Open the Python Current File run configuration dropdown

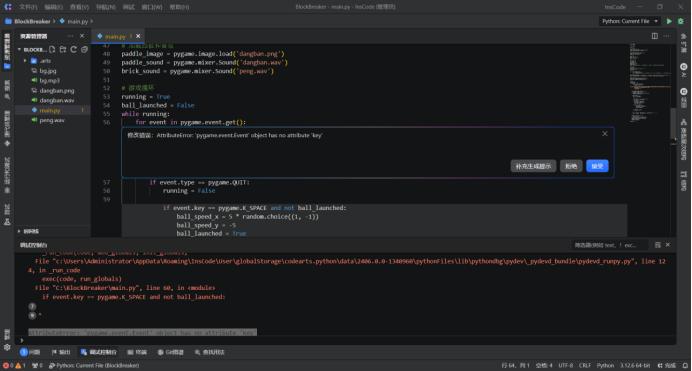coord(629,21)
